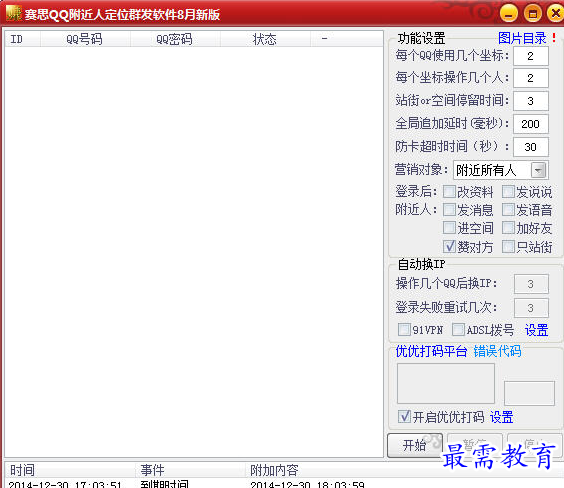This screenshot has height=488, width=564.
Task: Disable the 开启优优打码 checkbox
Action: coord(404,416)
